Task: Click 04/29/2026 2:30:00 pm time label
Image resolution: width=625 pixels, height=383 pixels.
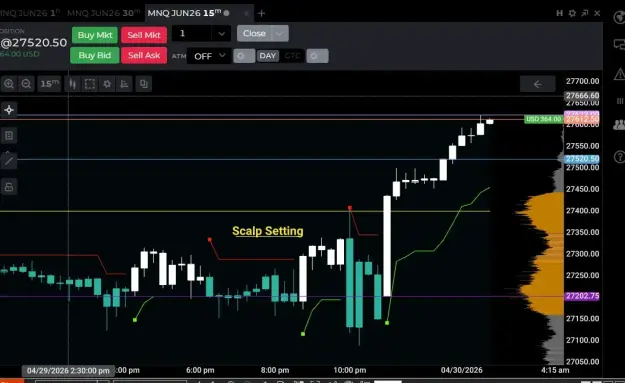Action: point(68,371)
